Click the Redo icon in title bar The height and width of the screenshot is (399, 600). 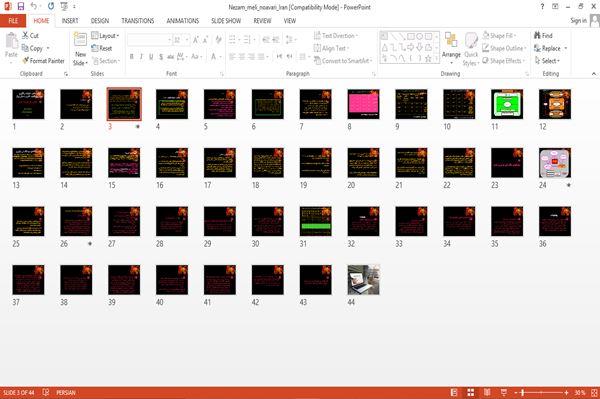tap(51, 6)
